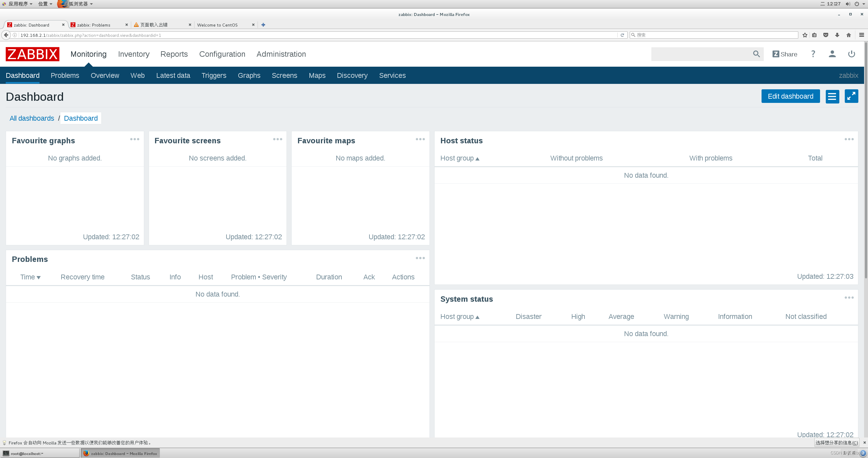Open the Help question mark icon
The width and height of the screenshot is (868, 458).
point(813,54)
